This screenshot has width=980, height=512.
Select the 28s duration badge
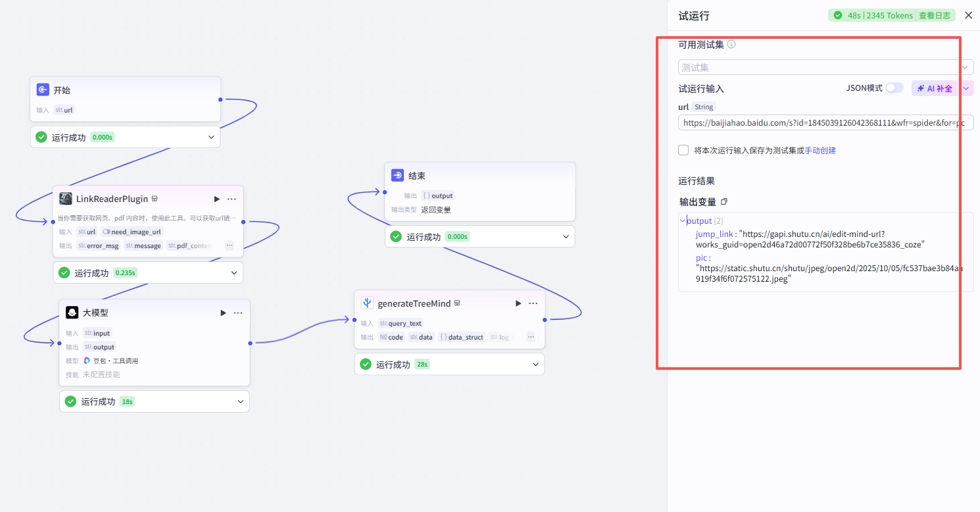coord(422,364)
